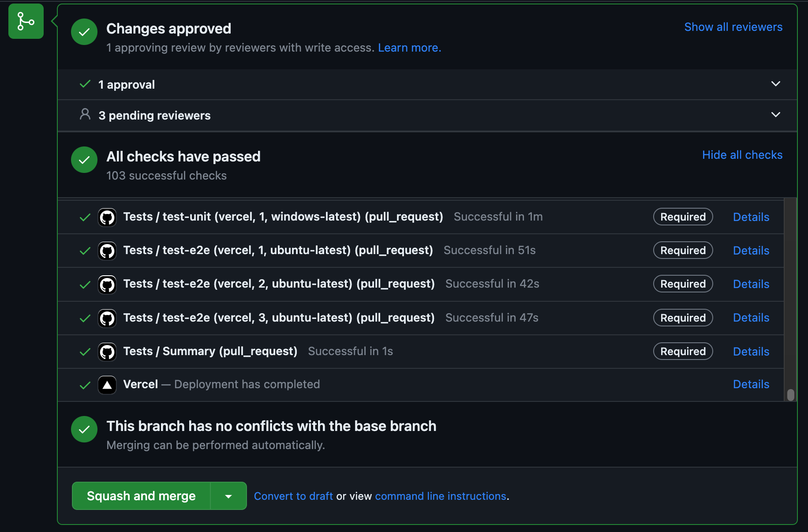
Task: Convert the pull request to draft
Action: (x=293, y=496)
